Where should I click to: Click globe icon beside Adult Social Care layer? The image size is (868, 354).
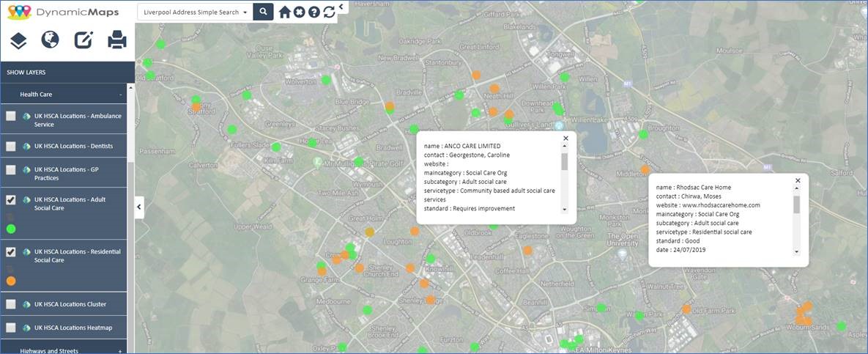[26, 199]
